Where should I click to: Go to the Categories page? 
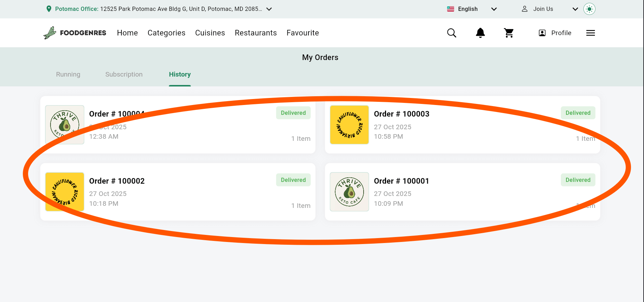tap(166, 33)
